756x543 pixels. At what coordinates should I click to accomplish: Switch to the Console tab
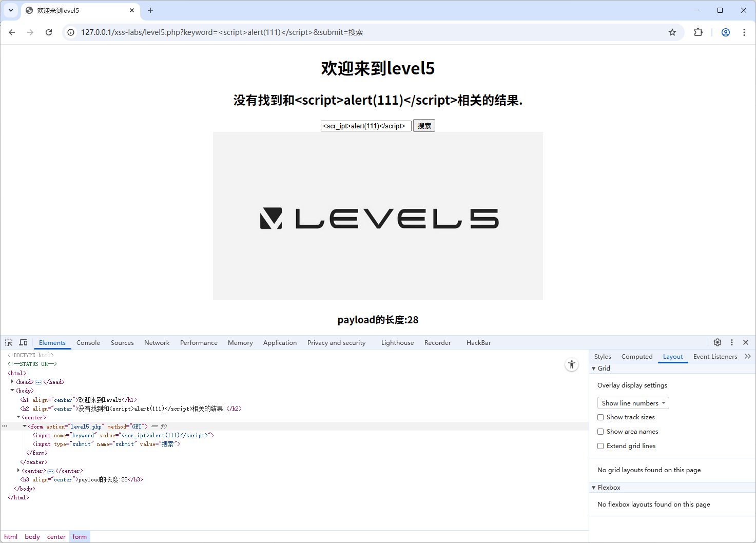[88, 343]
